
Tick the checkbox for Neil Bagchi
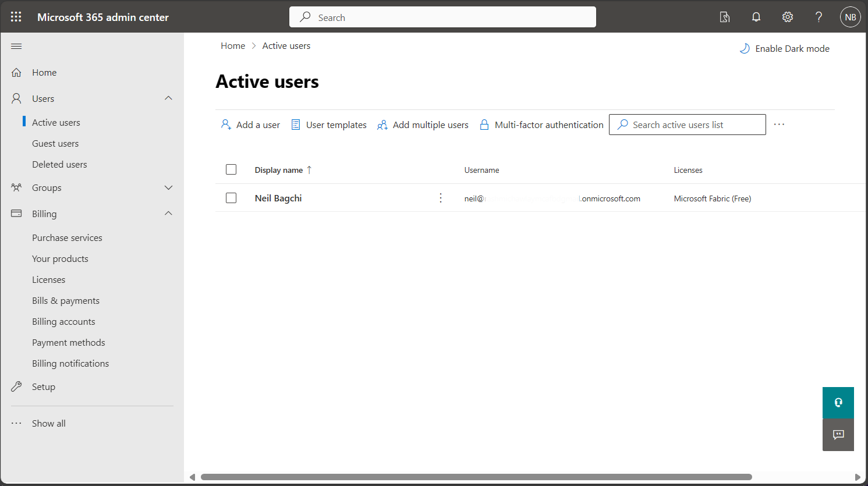pyautogui.click(x=231, y=198)
